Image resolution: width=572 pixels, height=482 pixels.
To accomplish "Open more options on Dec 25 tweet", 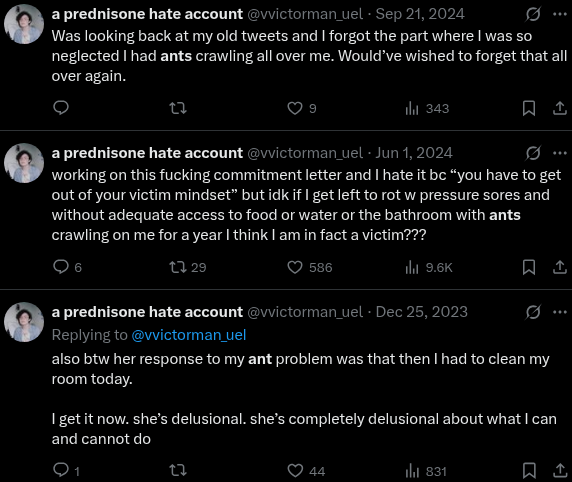I will (560, 312).
